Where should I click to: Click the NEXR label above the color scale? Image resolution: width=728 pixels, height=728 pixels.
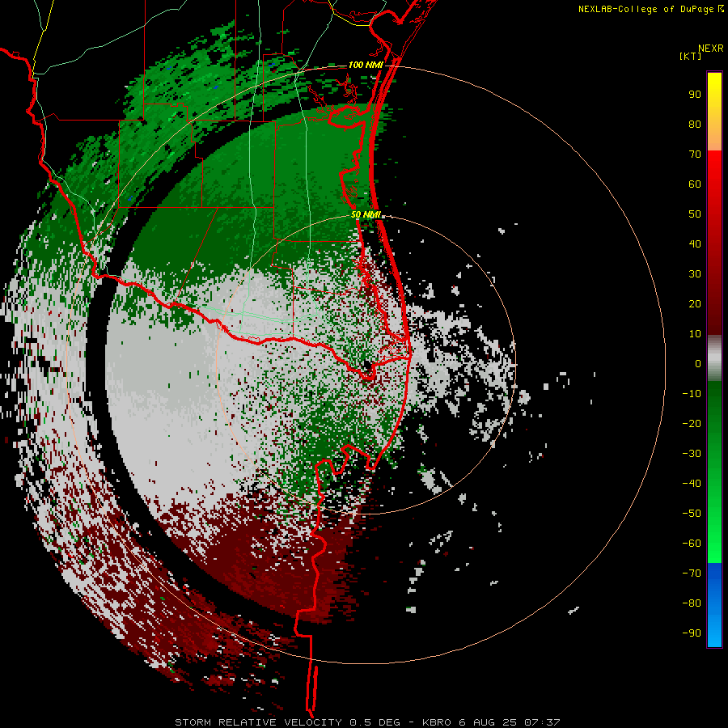coord(711,49)
